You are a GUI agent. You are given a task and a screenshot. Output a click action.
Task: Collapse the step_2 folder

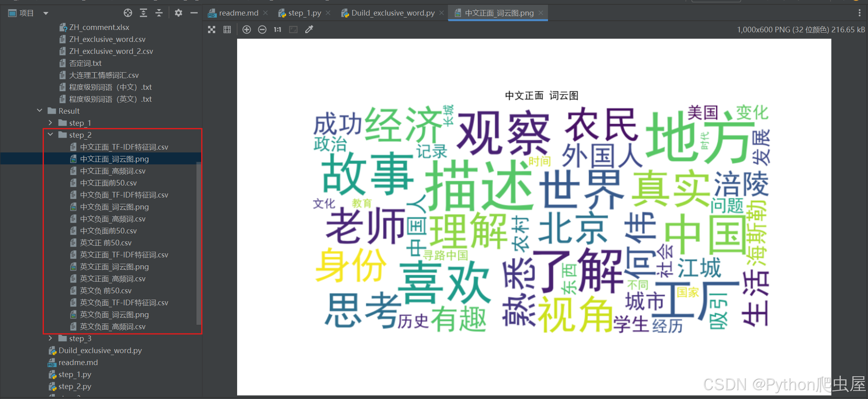tap(51, 135)
